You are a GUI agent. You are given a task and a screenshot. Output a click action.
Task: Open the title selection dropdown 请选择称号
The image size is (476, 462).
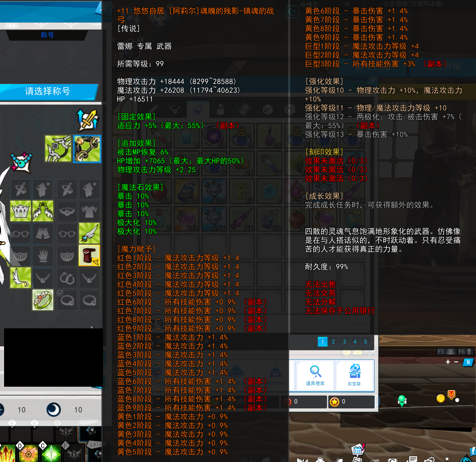point(47,91)
